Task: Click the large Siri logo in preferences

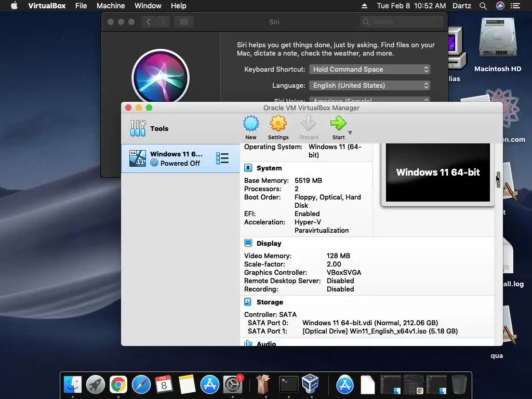Action: (161, 76)
